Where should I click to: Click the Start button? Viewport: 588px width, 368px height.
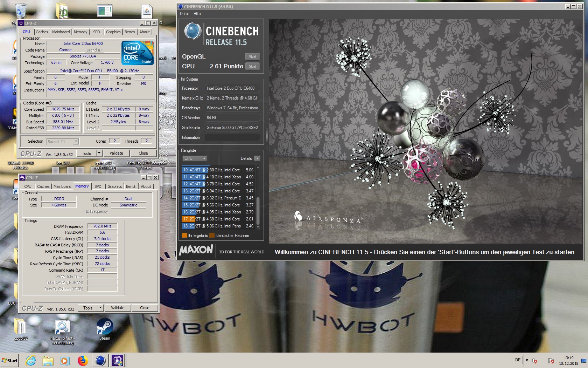[x=10, y=360]
